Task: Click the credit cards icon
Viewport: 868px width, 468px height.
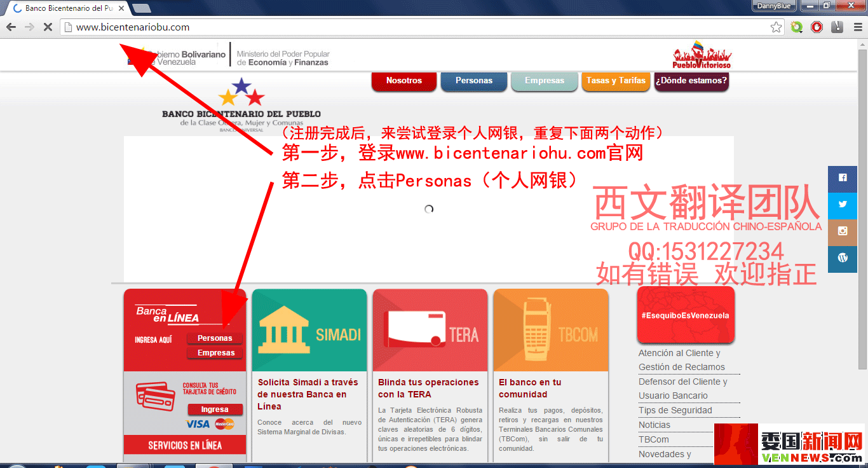Action: (156, 397)
